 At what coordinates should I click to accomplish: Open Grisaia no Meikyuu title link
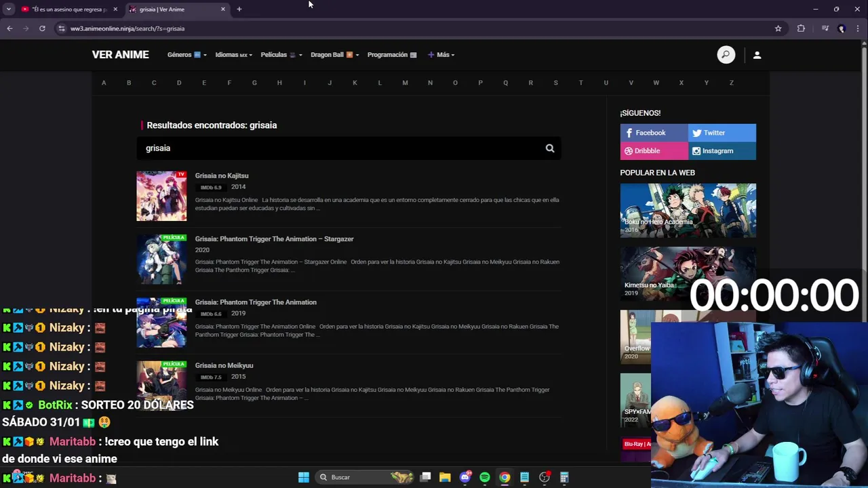[x=224, y=365]
